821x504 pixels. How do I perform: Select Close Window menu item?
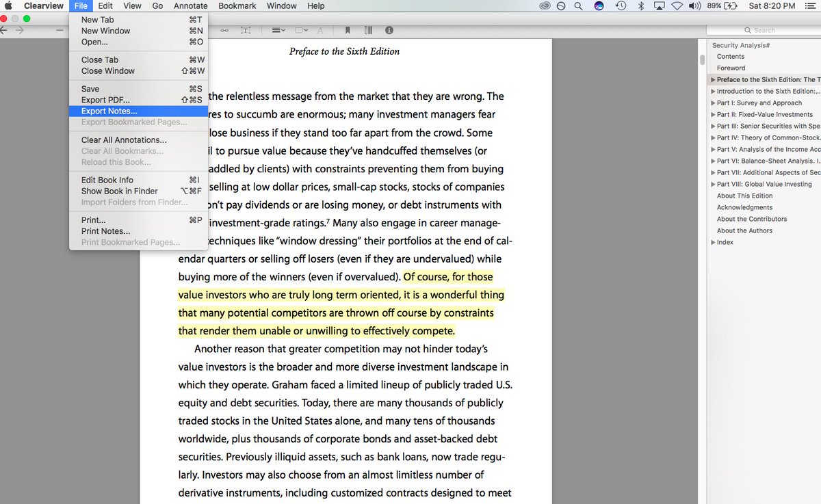tap(139, 70)
